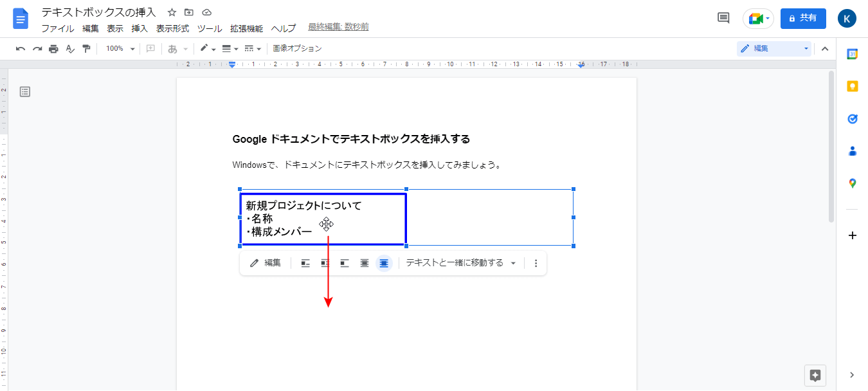Click document title テキストボックスの挿入

(x=99, y=12)
